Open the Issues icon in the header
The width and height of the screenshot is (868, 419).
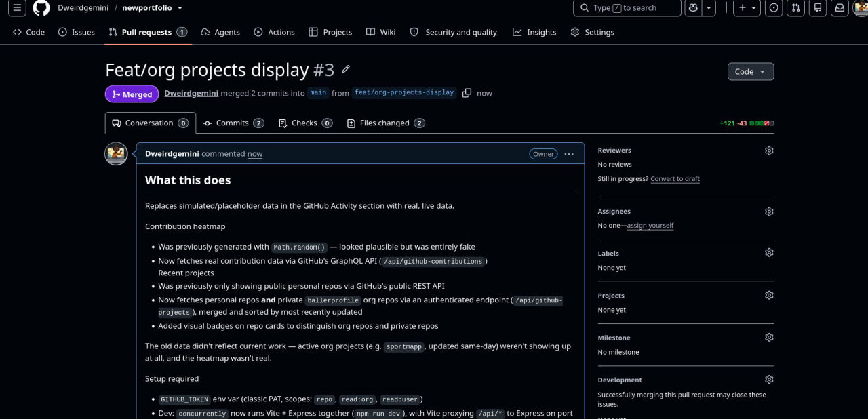click(x=774, y=8)
